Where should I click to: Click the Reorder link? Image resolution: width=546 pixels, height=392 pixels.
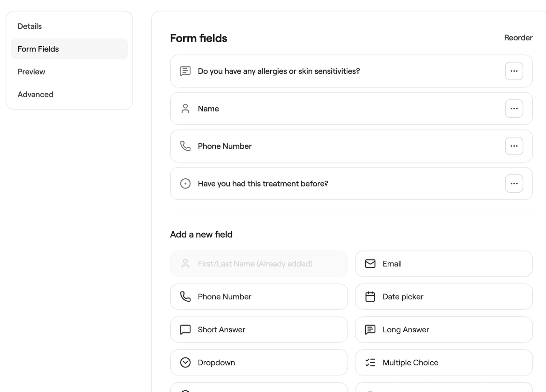pyautogui.click(x=518, y=37)
